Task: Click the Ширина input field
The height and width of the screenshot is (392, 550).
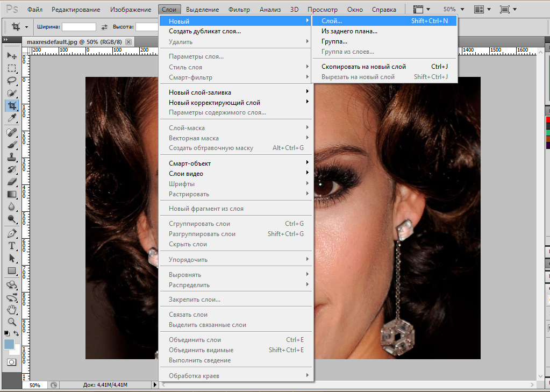Action: [x=79, y=27]
